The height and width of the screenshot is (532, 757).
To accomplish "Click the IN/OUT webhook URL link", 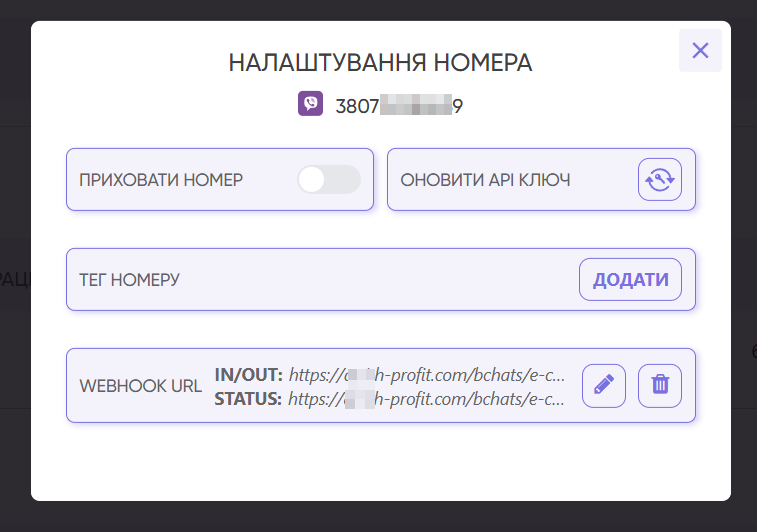I will coord(427,375).
